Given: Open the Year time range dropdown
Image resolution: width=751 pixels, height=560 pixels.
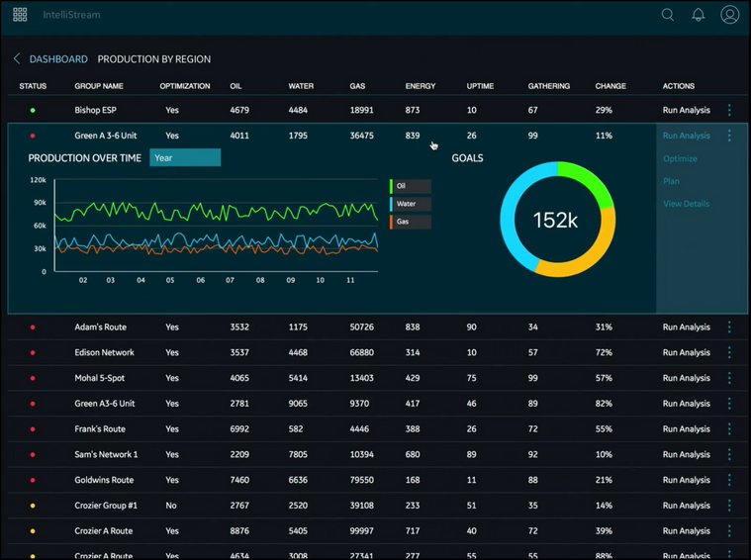Looking at the screenshot, I should click(x=185, y=157).
